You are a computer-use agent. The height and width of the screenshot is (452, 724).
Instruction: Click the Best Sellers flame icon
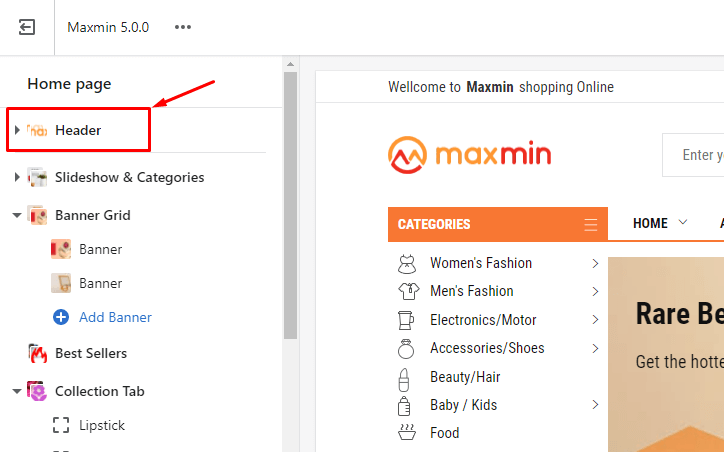[38, 353]
